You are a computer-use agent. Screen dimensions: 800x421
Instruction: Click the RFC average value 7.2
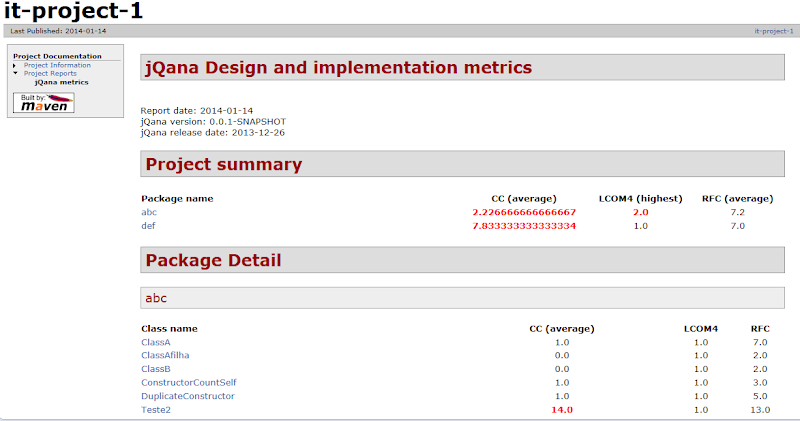point(738,212)
